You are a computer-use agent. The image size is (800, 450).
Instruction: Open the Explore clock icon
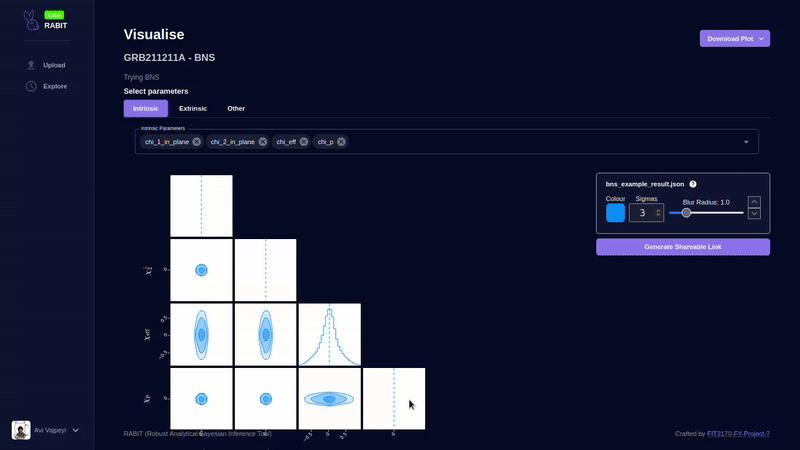tap(31, 86)
